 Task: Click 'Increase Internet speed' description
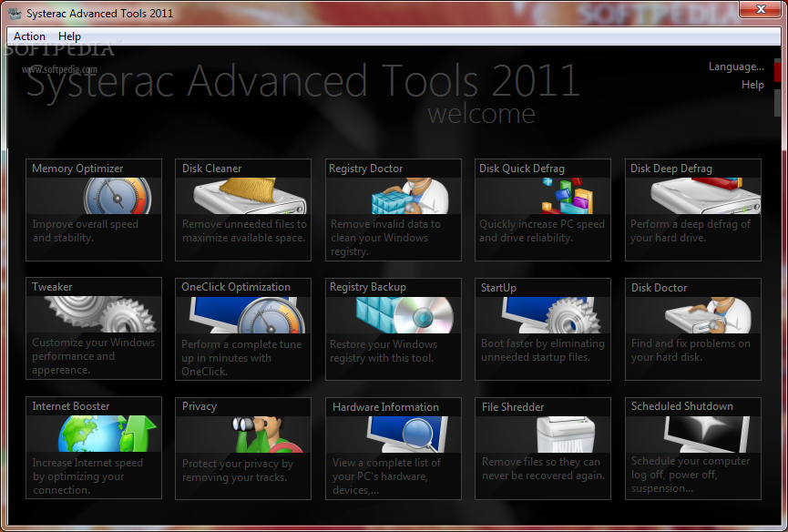point(87,476)
